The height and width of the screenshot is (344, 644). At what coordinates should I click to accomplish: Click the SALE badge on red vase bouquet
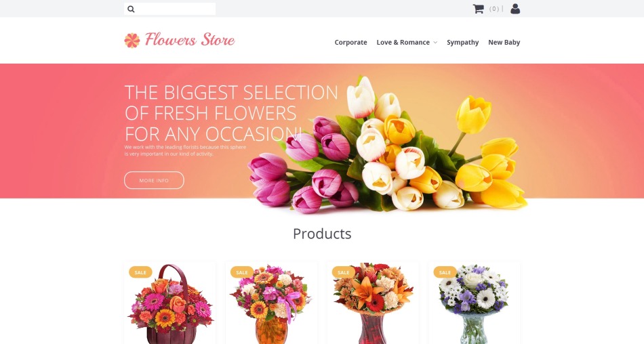click(x=344, y=272)
